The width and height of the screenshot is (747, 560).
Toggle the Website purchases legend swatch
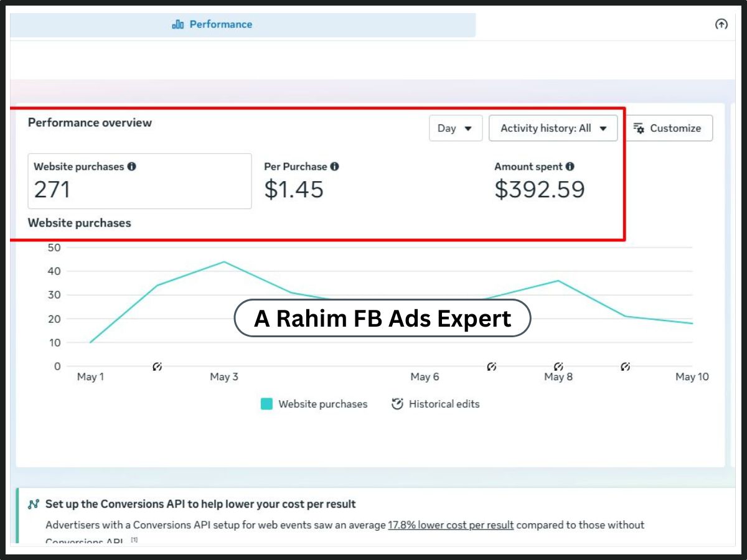click(266, 404)
